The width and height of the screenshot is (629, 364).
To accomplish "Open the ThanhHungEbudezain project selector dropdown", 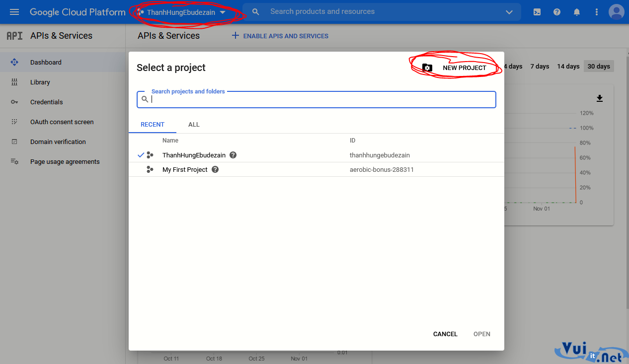I will tap(182, 12).
